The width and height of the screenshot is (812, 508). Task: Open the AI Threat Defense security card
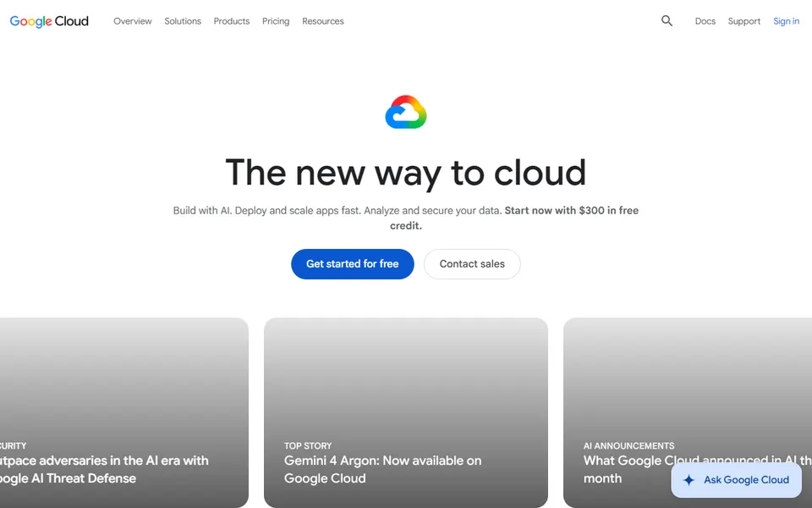coord(124,412)
